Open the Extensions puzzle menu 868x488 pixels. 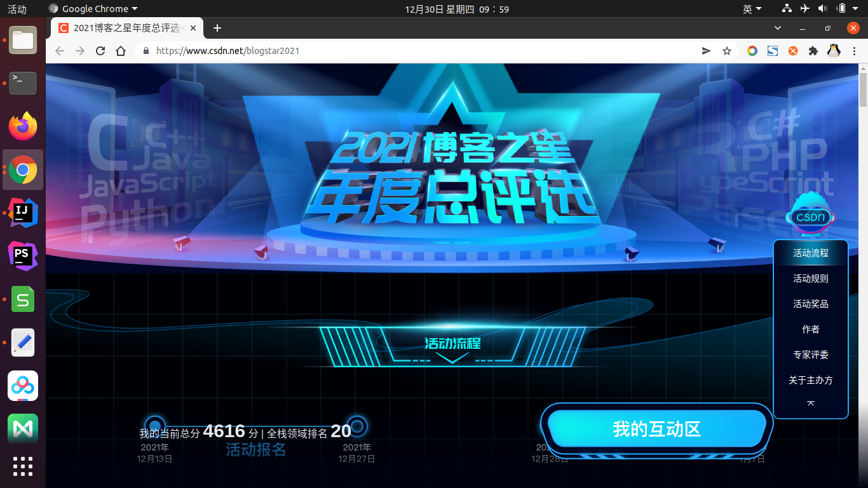pos(813,51)
